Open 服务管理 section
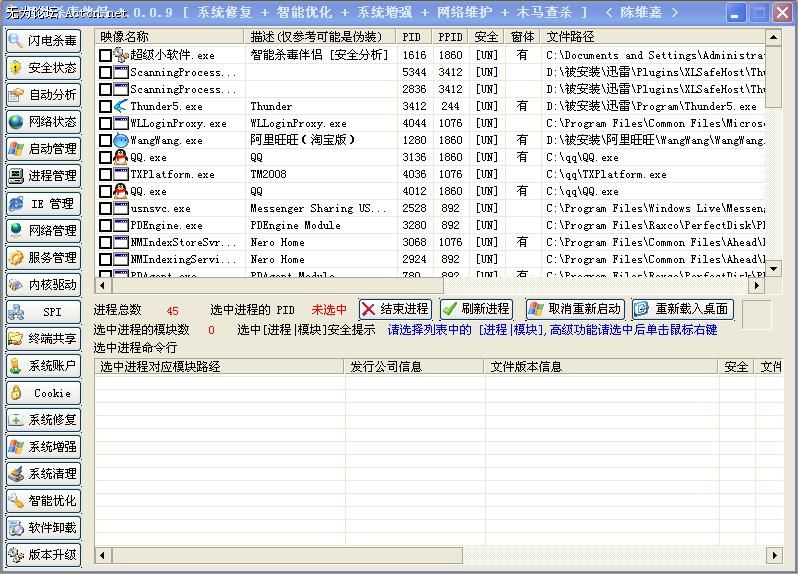The width and height of the screenshot is (798, 574). point(44,257)
